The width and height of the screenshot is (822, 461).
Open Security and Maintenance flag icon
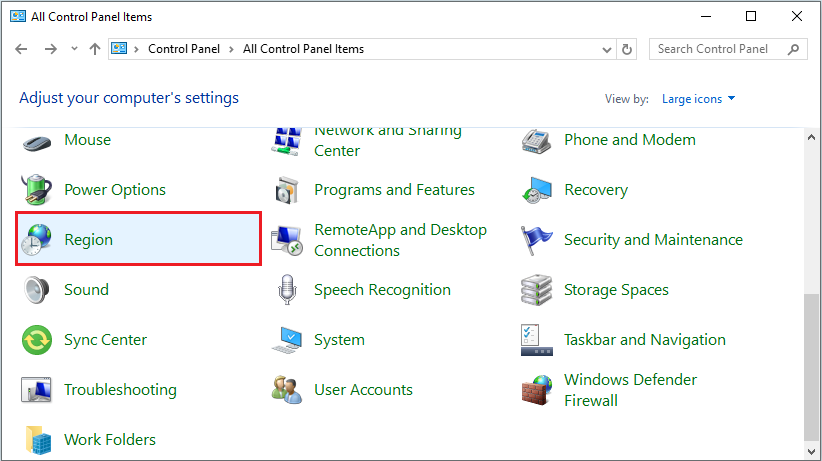[537, 240]
